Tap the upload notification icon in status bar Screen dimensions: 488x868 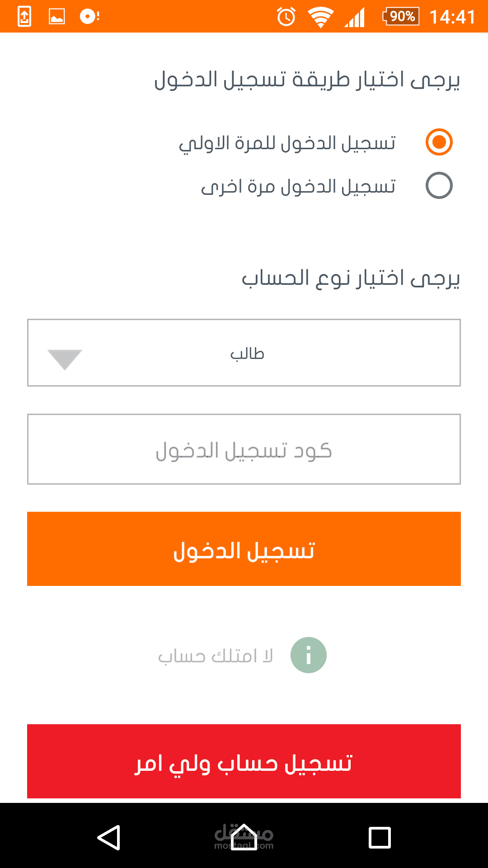click(x=24, y=17)
